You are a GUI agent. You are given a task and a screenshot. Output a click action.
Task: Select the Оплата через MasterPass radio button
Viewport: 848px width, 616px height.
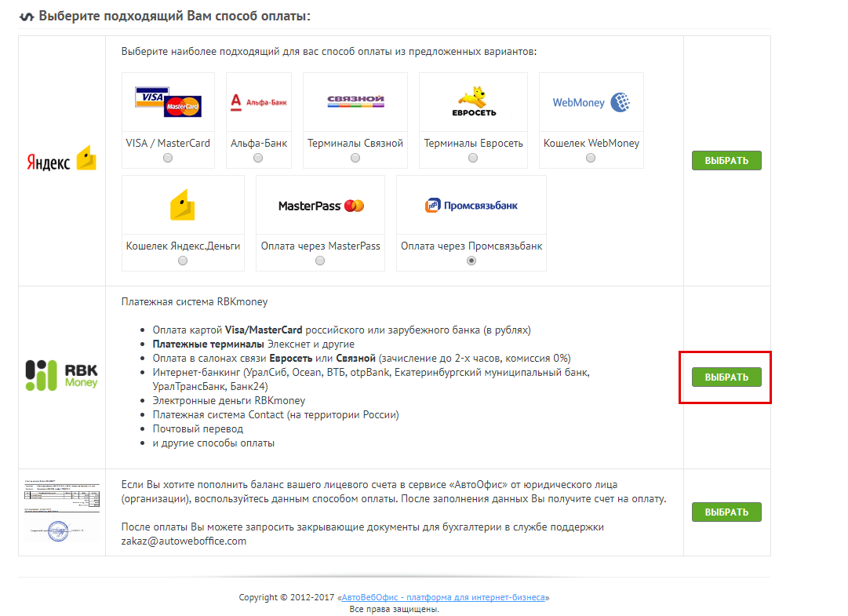tap(320, 261)
